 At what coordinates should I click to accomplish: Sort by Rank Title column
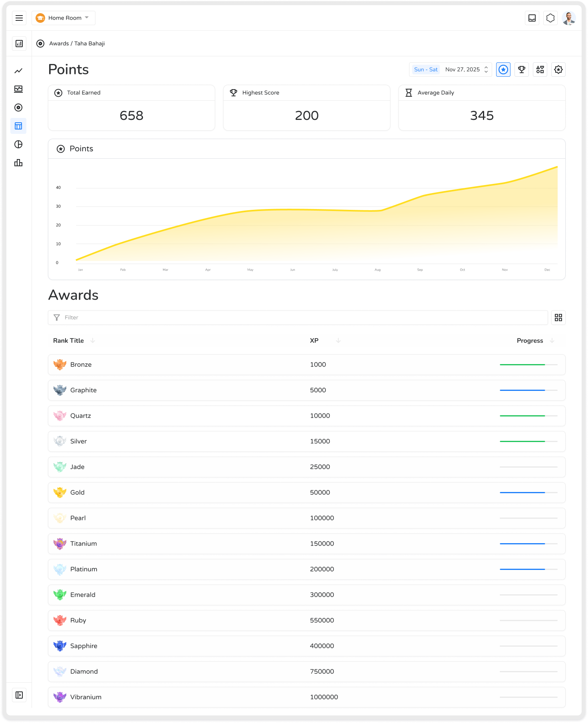click(x=68, y=341)
